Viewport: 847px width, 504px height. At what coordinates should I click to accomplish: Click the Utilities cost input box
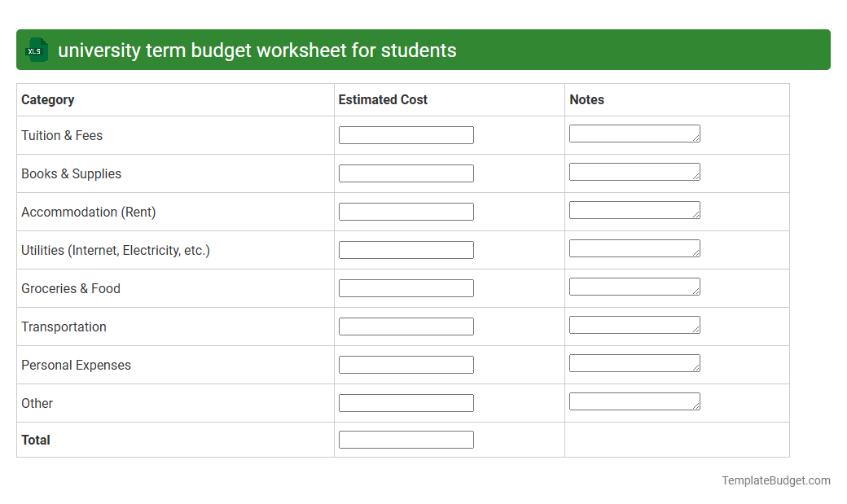tap(406, 249)
